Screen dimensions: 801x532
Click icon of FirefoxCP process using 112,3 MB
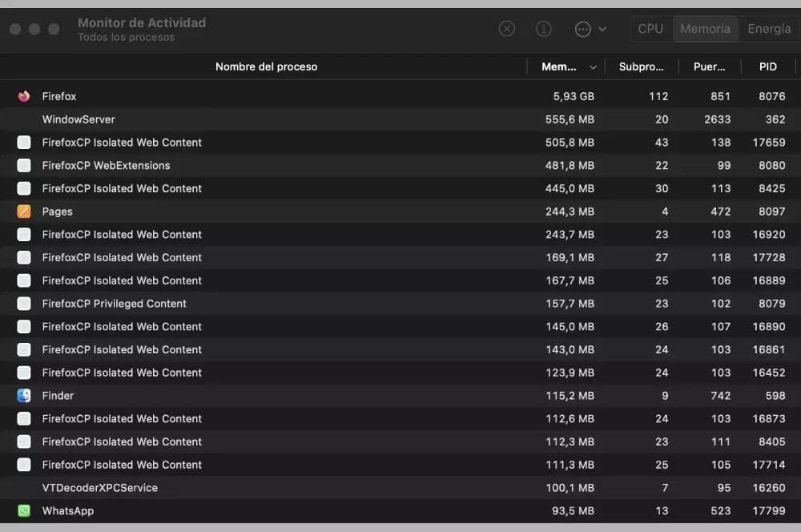[24, 441]
